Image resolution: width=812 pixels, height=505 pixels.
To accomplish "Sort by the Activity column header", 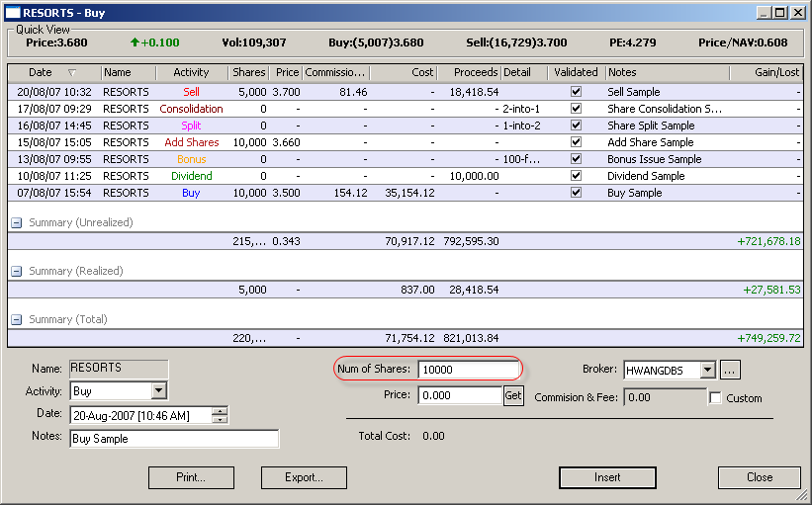I will click(192, 72).
